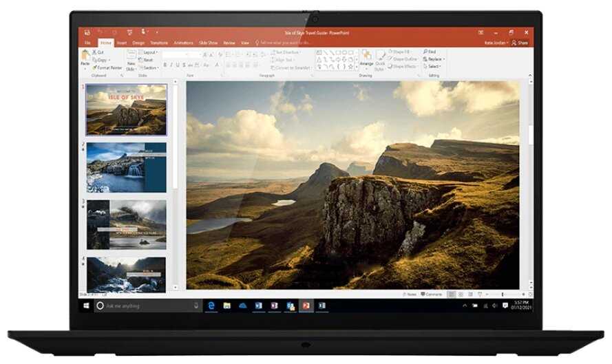Image resolution: width=612 pixels, height=364 pixels.
Task: Click the Windows Start button
Action: [87, 305]
